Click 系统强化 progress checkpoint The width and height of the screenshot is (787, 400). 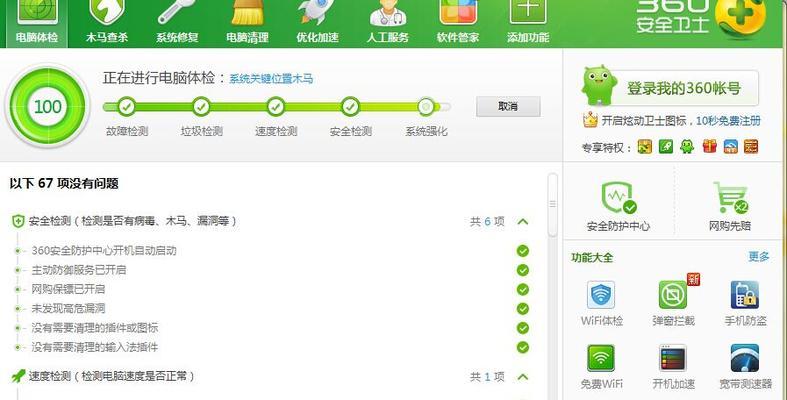[426, 106]
